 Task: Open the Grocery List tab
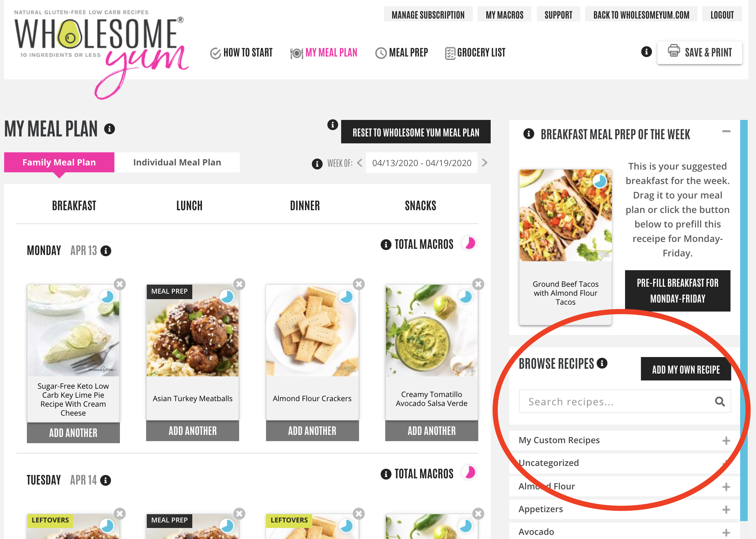(475, 53)
